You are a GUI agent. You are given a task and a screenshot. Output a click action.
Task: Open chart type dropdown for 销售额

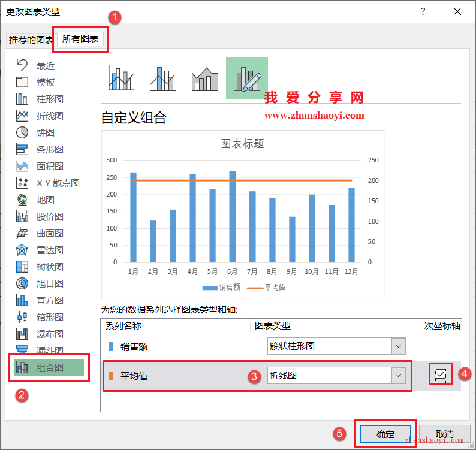pos(399,346)
